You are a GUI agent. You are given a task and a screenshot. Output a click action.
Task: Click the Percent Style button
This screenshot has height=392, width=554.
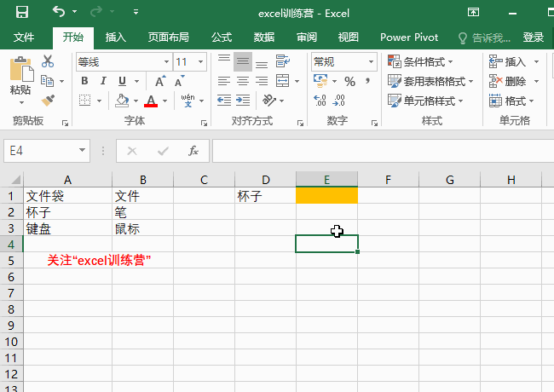point(349,81)
